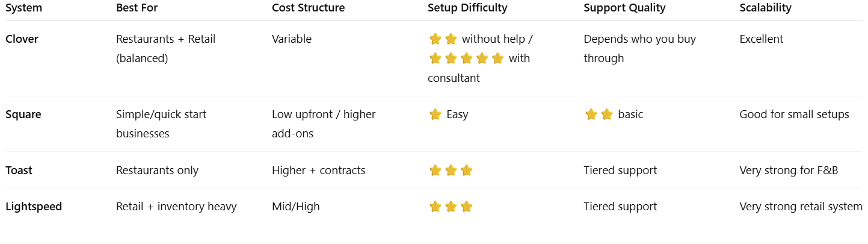Click the System column header
Screen dimensions: 868x244
[24, 8]
